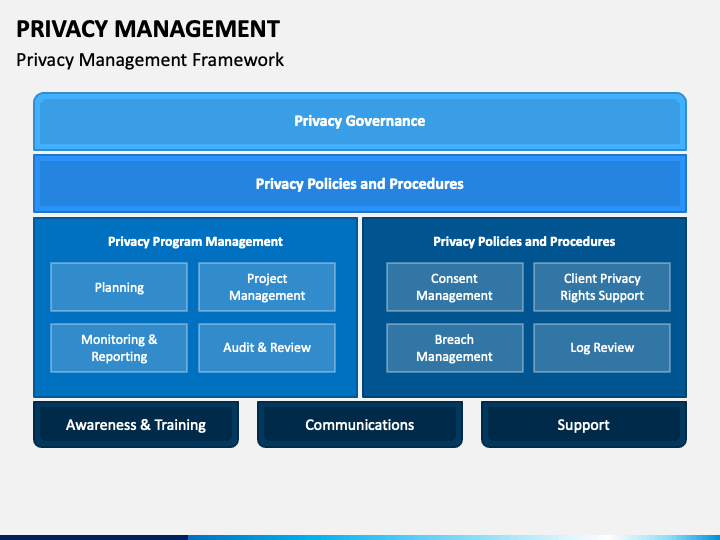
Task: Click the Awareness & Training block
Action: pos(136,424)
